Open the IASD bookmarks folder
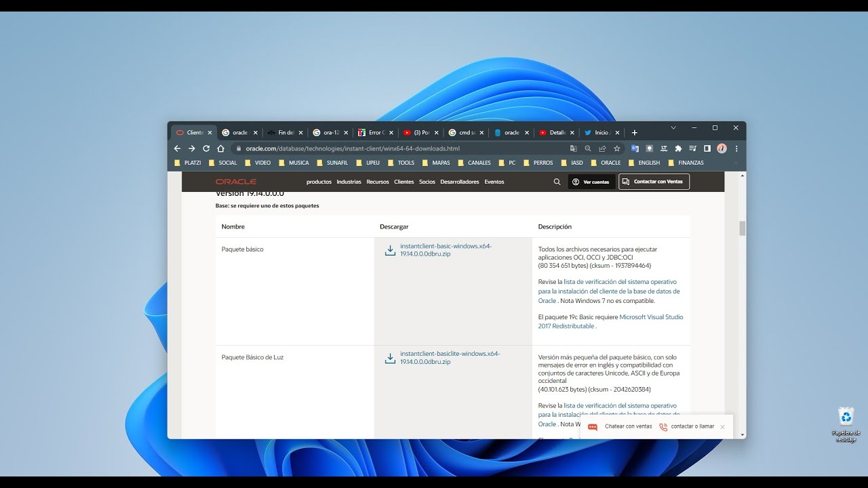868x488 pixels. tap(572, 163)
